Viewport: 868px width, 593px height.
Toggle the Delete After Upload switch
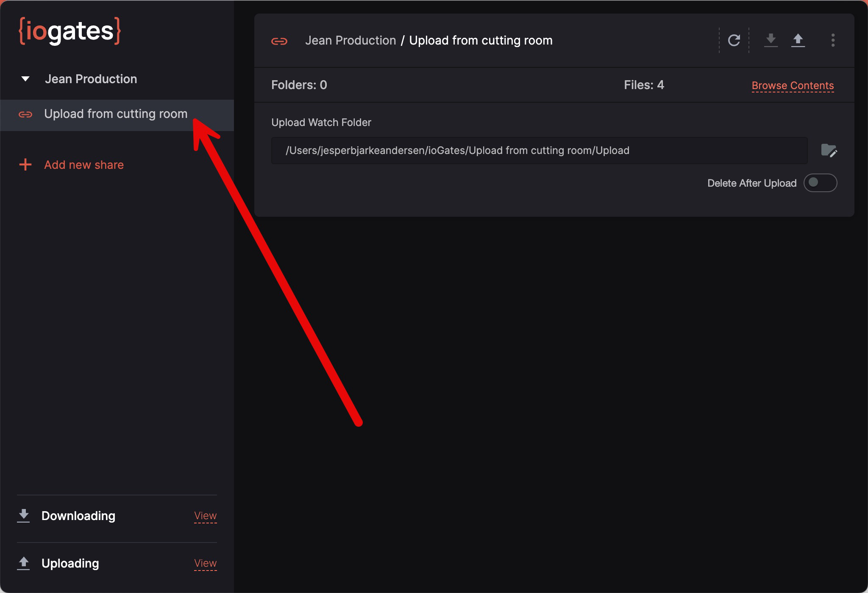pyautogui.click(x=820, y=183)
